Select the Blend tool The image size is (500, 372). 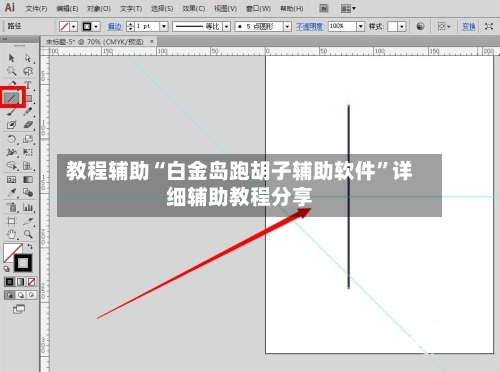click(x=28, y=193)
